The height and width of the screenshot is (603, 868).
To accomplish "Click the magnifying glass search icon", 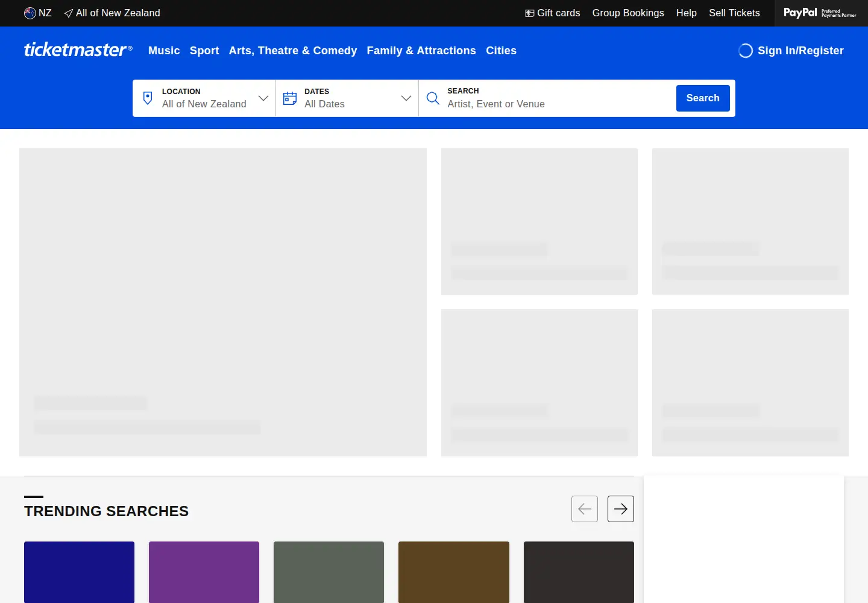I will (x=433, y=98).
